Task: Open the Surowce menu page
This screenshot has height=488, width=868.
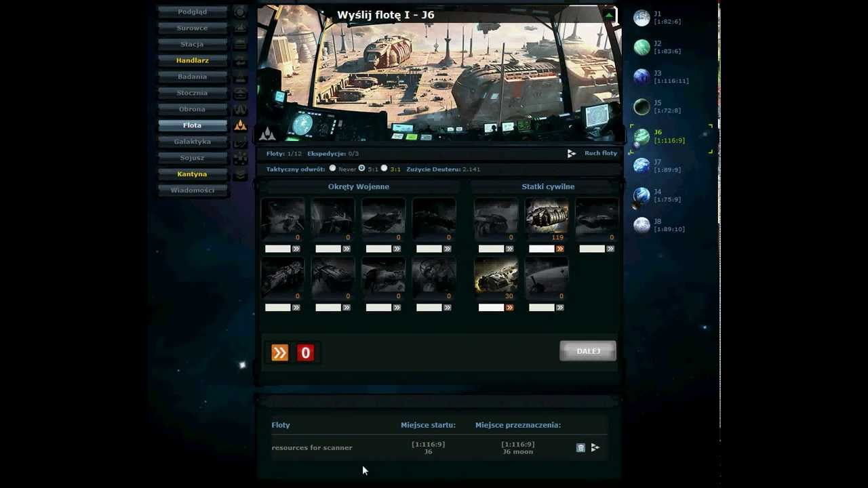Action: [193, 28]
